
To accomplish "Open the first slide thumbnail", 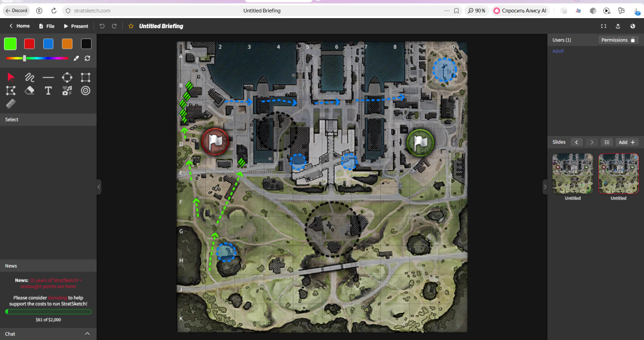I will click(573, 174).
